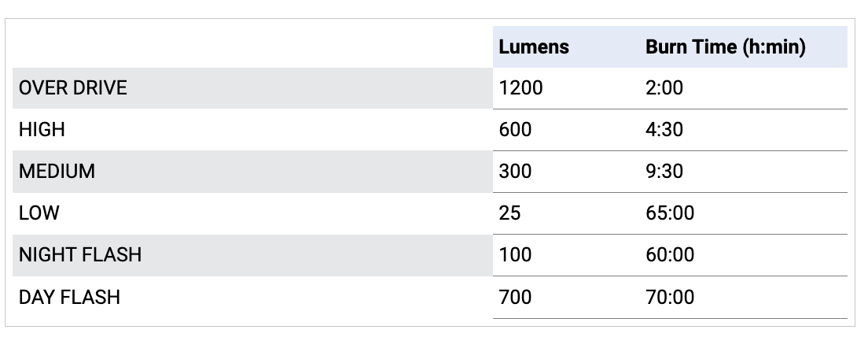Click the 600 lumens value

point(516,130)
